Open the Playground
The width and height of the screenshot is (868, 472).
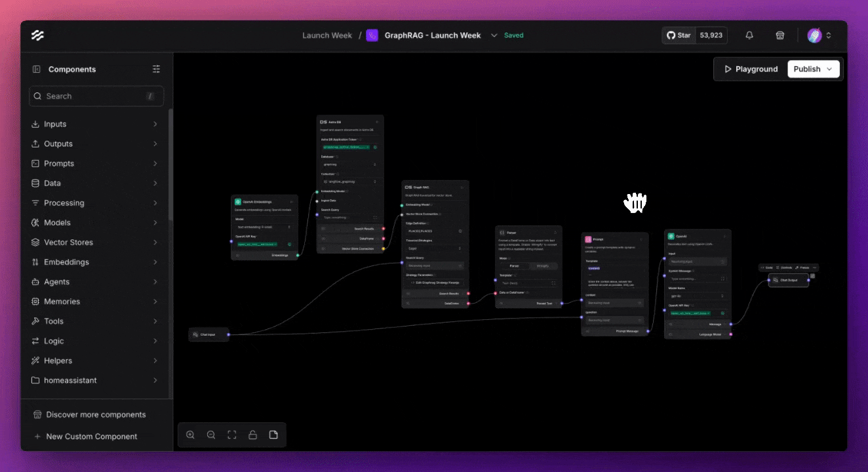click(x=751, y=69)
